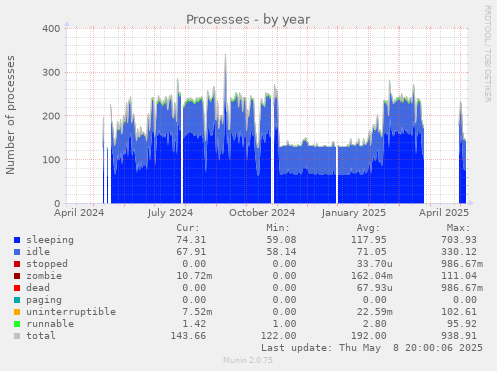Click the stopped legend color swatch
The height and width of the screenshot is (371, 497).
17,264
